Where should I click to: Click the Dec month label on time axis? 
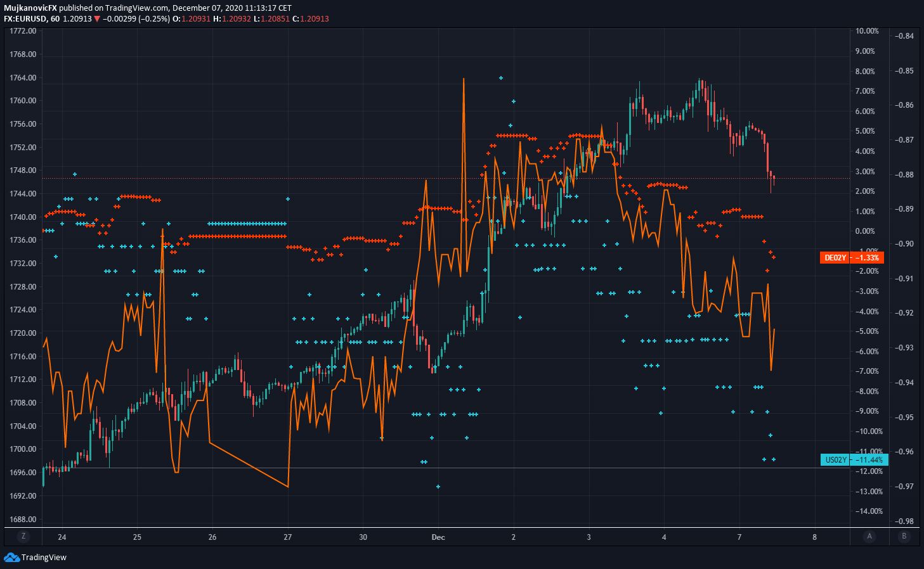438,537
